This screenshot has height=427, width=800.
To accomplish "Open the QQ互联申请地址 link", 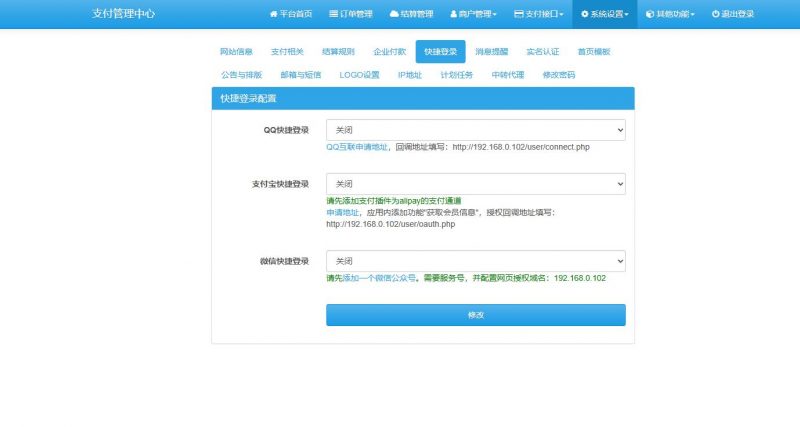I will point(357,146).
